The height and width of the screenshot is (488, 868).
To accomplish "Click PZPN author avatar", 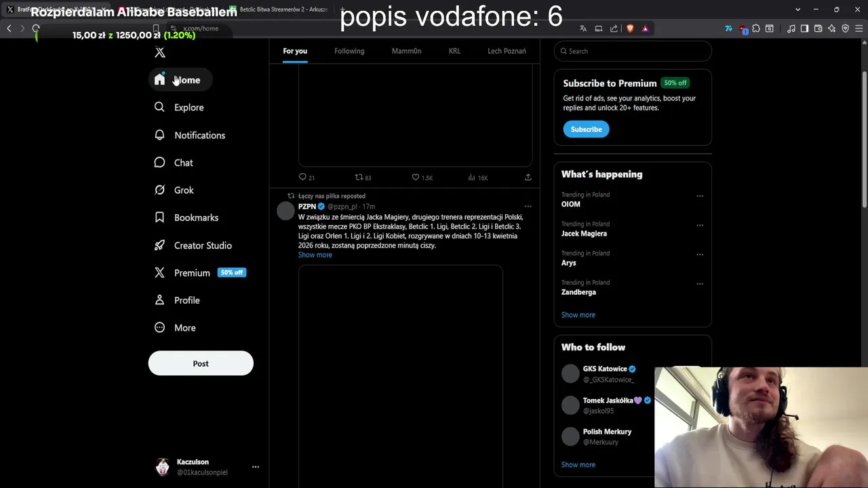I will pyautogui.click(x=285, y=211).
